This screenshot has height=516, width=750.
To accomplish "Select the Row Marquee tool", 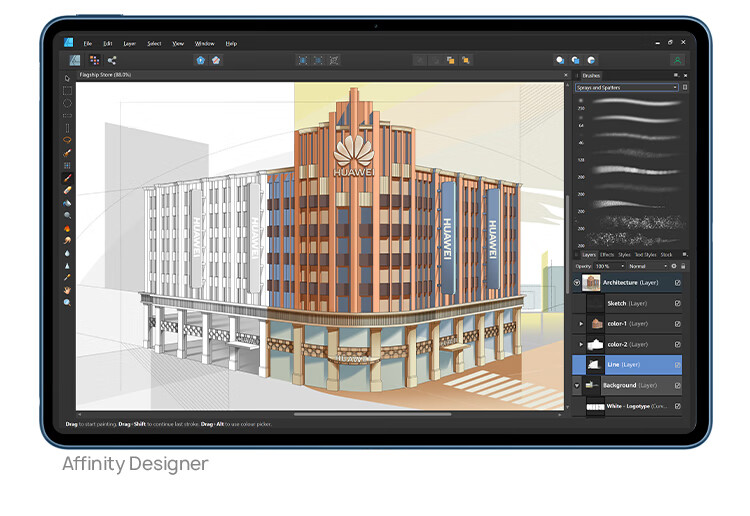I will point(67,115).
